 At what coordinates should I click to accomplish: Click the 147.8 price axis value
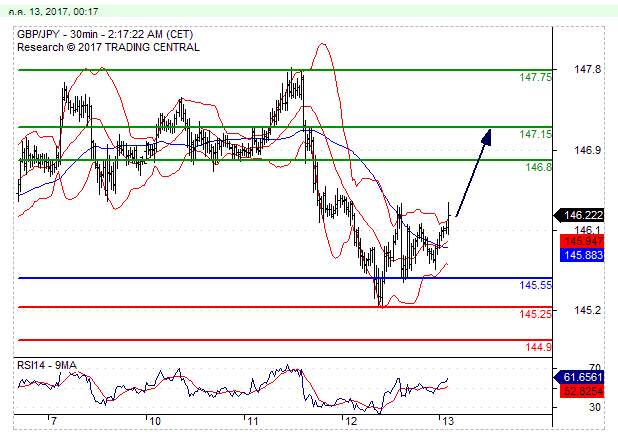point(587,69)
